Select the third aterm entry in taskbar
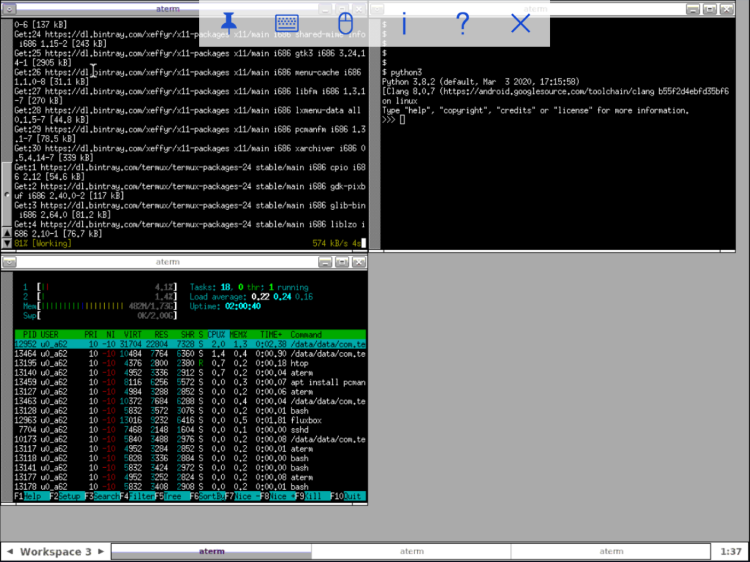Image resolution: width=750 pixels, height=562 pixels. tap(610, 552)
